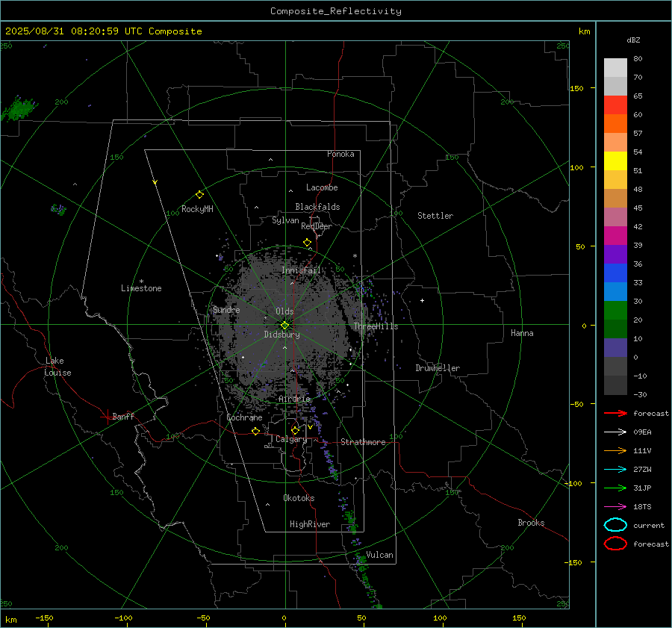Click the red forecast ellipse legend icon

pos(615,544)
